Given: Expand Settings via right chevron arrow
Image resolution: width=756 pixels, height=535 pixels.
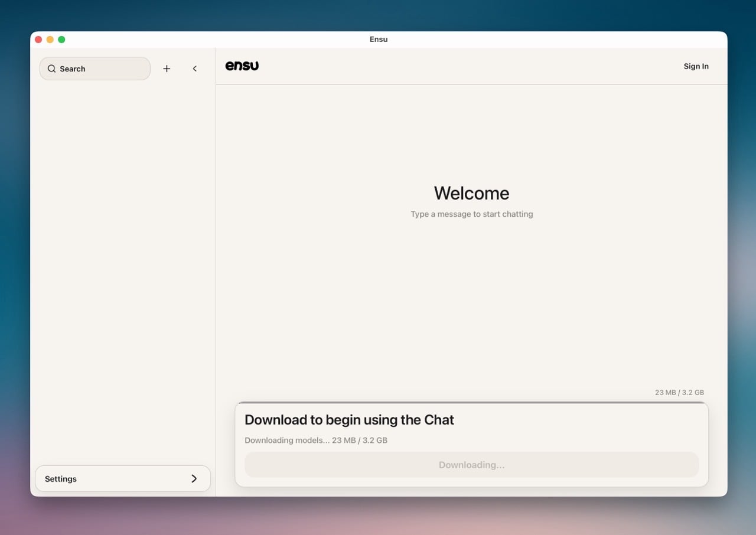Looking at the screenshot, I should [x=194, y=479].
